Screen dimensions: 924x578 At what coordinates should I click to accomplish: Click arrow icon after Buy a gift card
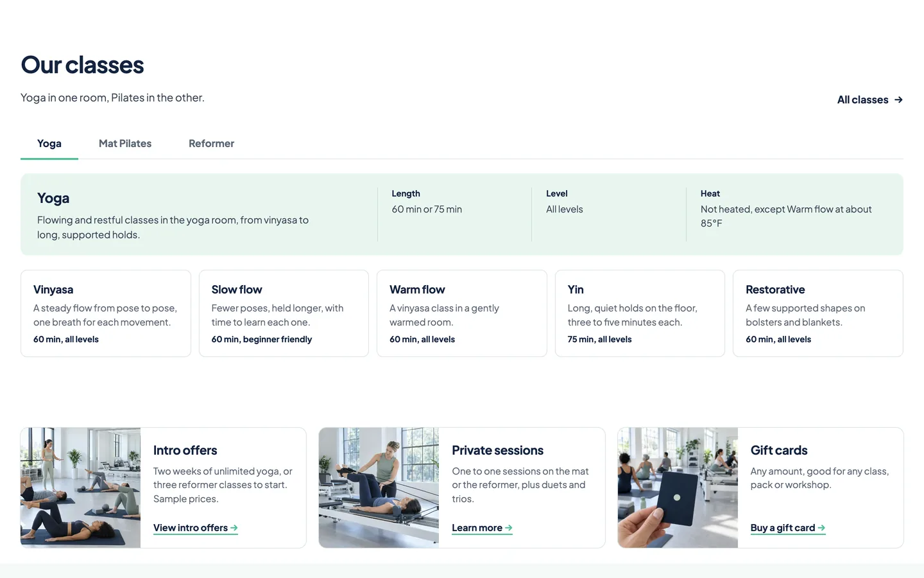[x=821, y=528]
